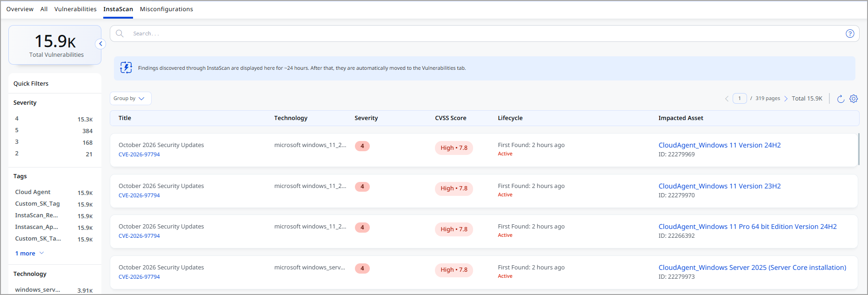The width and height of the screenshot is (868, 295).
Task: Click the Title column header
Action: (125, 118)
